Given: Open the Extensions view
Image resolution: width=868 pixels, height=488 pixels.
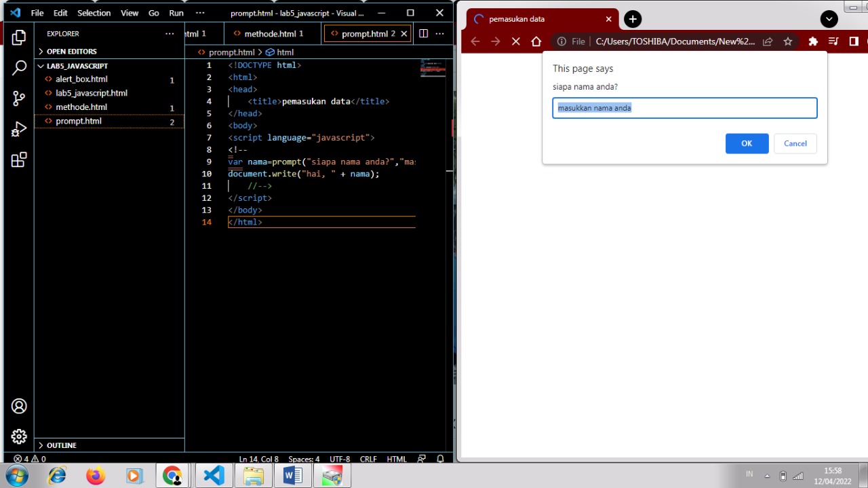Looking at the screenshot, I should (x=18, y=159).
